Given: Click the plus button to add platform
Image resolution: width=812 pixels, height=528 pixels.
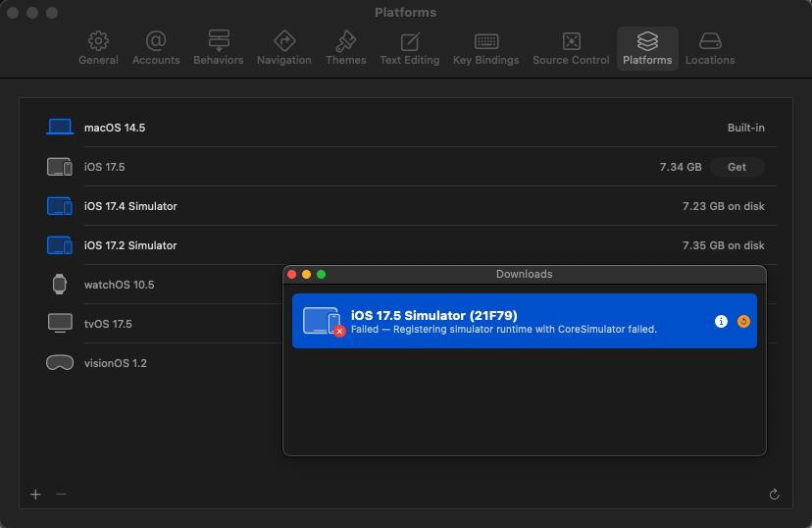Looking at the screenshot, I should 35,495.
